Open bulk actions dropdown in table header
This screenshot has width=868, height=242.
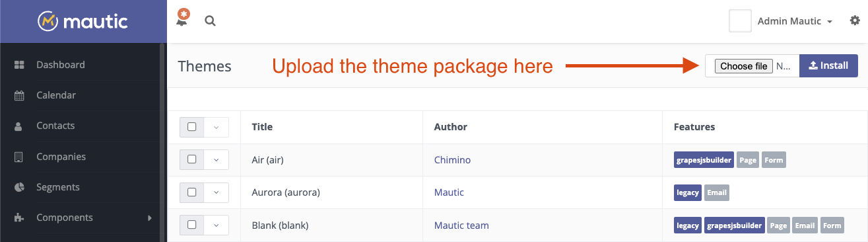click(217, 127)
